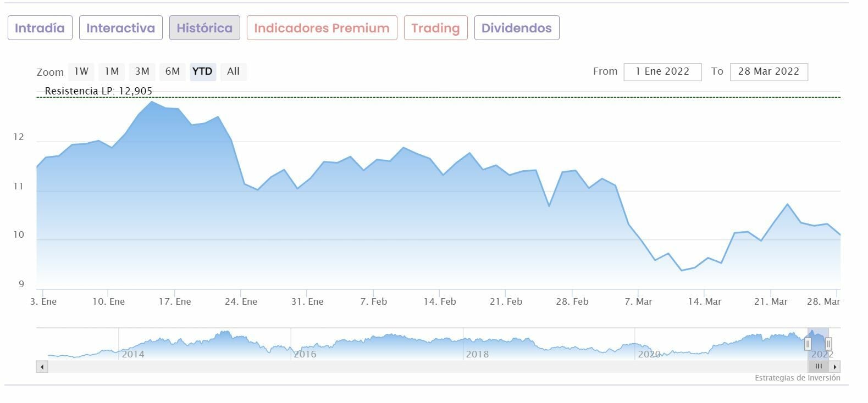Open Indicadores Premium tab
The height and width of the screenshot is (403, 868).
pos(322,28)
